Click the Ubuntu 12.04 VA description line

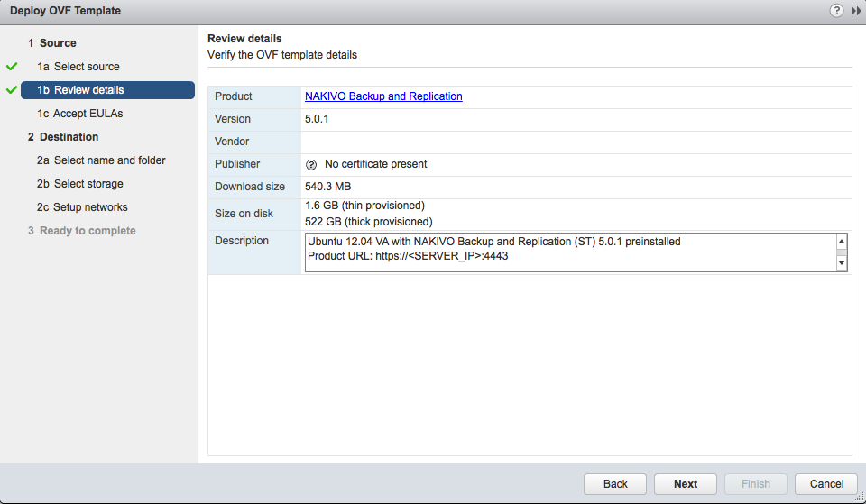click(x=493, y=242)
